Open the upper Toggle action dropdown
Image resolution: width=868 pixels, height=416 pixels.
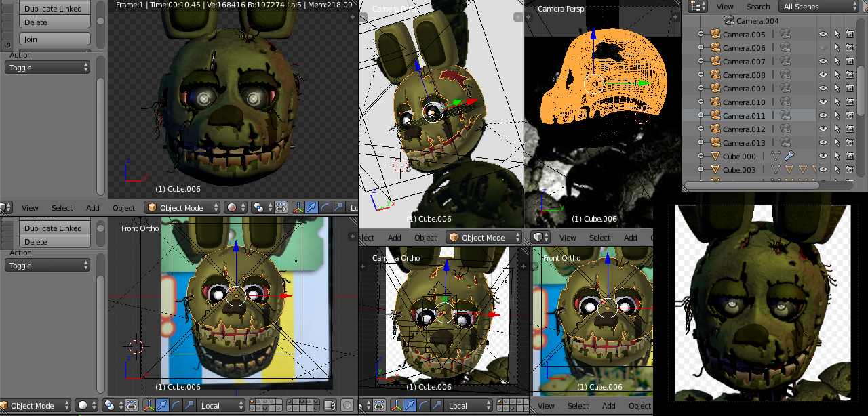[47, 67]
